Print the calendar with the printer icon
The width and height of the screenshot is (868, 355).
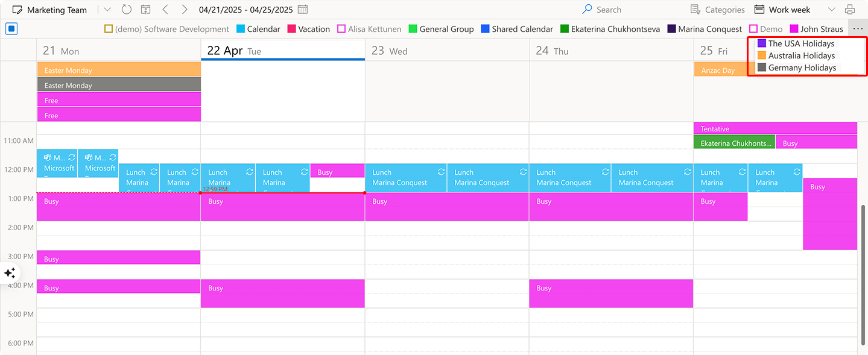tap(850, 10)
